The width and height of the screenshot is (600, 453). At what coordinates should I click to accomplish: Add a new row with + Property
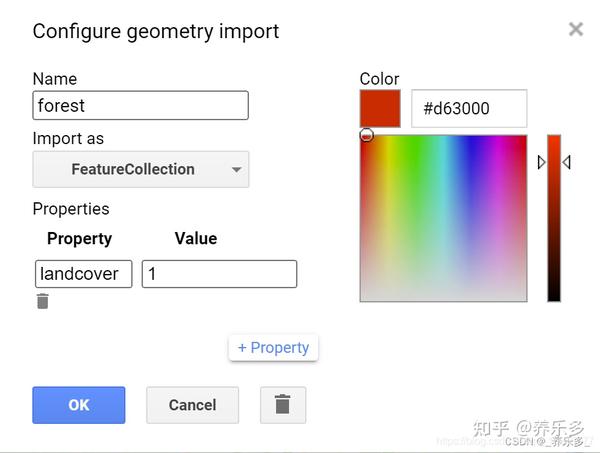pos(273,348)
